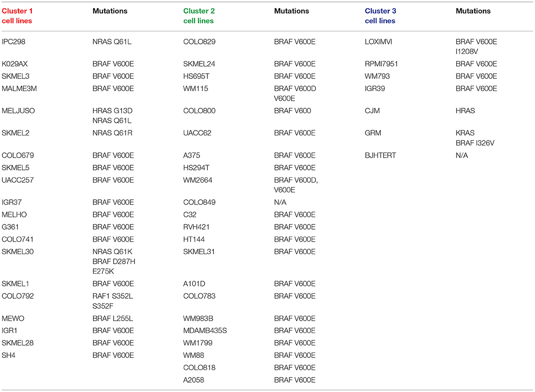Click the COLO849 cell line
Screen dimensions: 535x392
(199, 203)
